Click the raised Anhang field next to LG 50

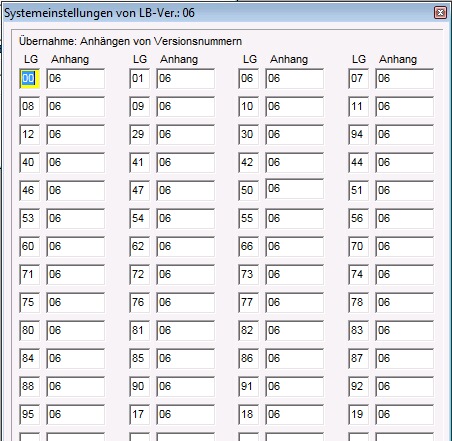pos(294,189)
